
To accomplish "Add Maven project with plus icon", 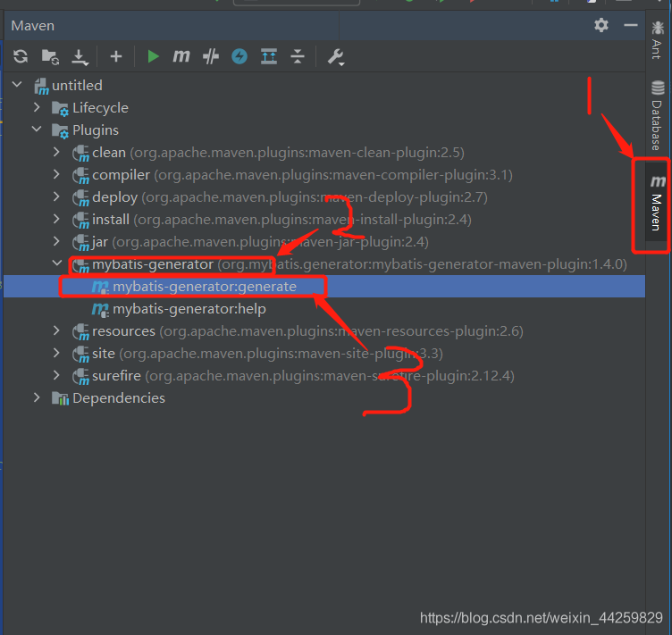I will pos(115,56).
